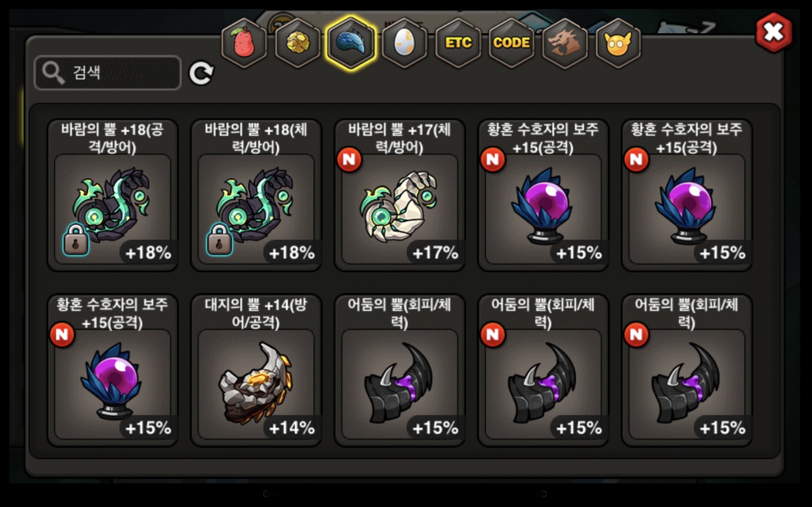This screenshot has height=507, width=812.
Task: Open the egg category tab
Action: click(404, 43)
